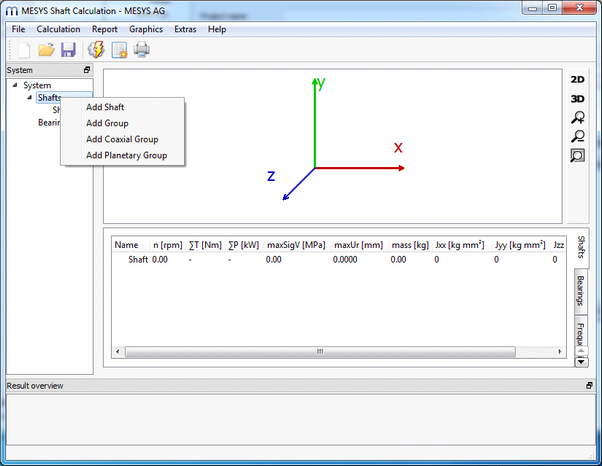Undock the System panel with float button
The height and width of the screenshot is (466, 602).
[87, 70]
